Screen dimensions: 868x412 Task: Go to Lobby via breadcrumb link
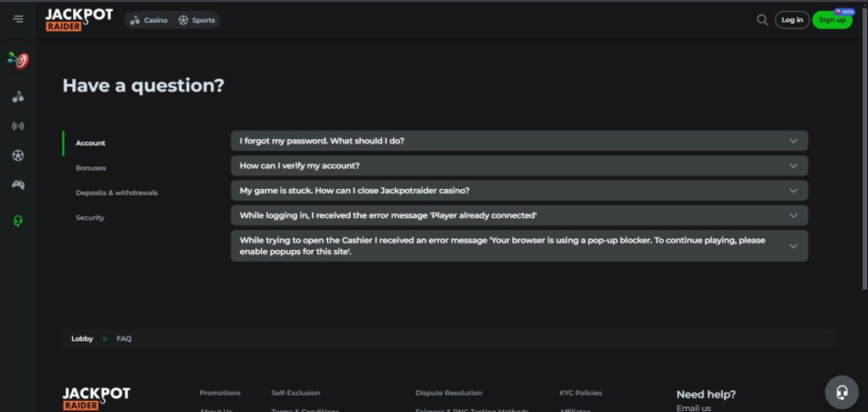[x=82, y=339]
